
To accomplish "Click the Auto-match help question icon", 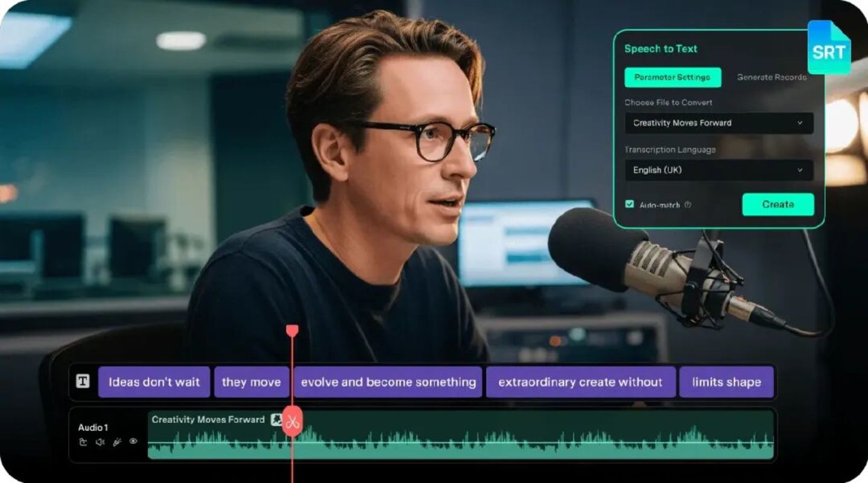I will point(688,205).
